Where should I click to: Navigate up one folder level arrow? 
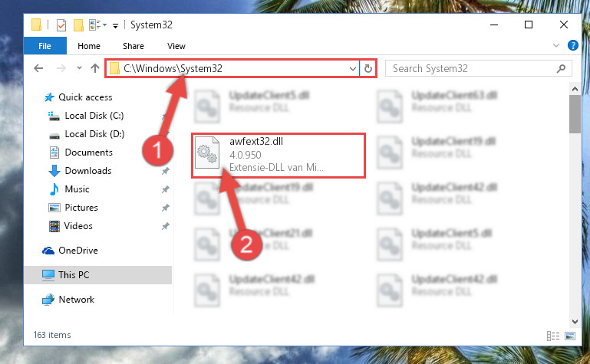tap(95, 68)
